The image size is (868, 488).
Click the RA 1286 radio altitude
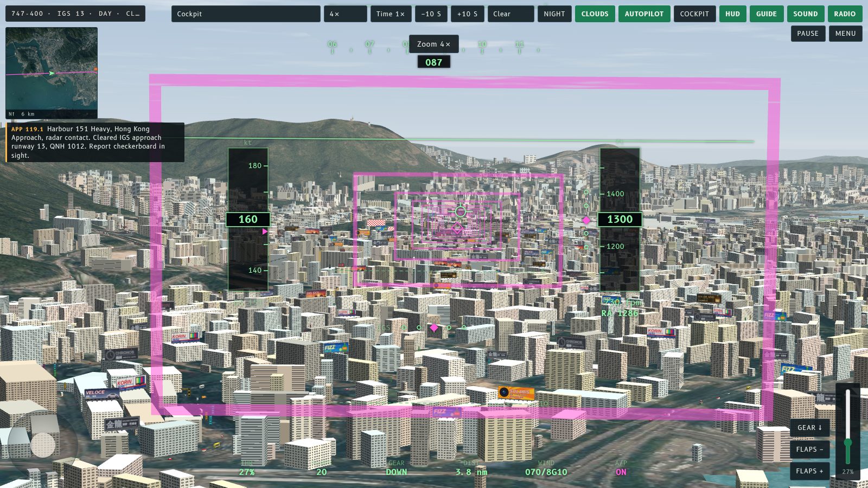(620, 313)
